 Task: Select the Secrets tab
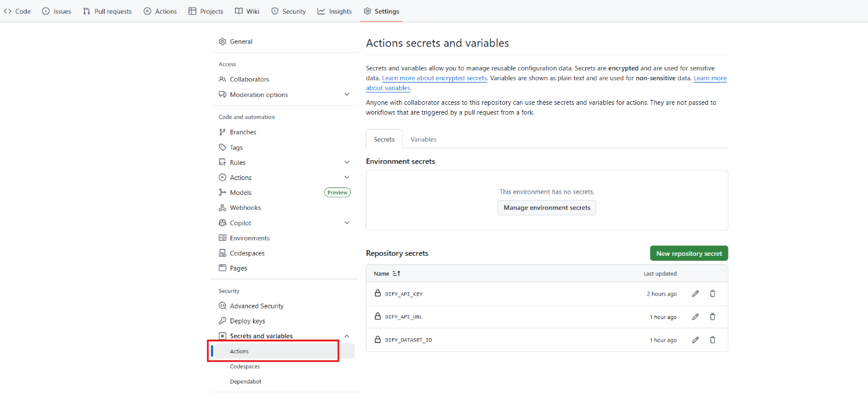[x=384, y=140]
